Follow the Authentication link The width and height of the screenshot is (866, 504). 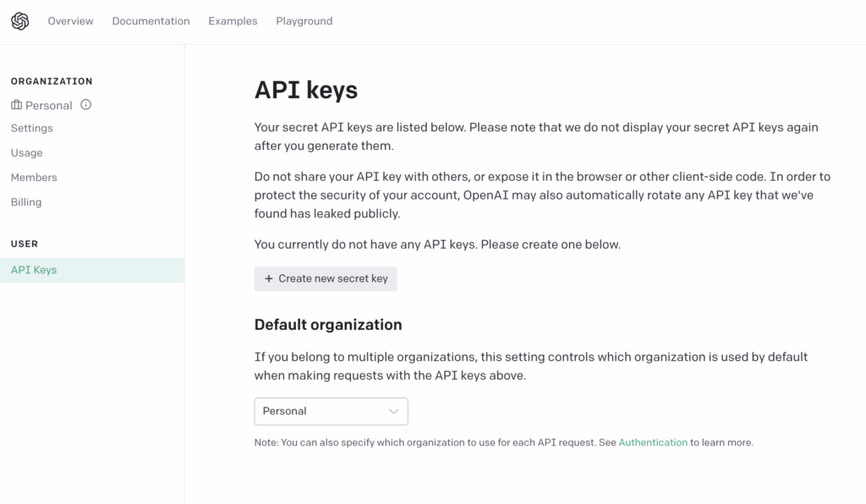[x=653, y=442]
